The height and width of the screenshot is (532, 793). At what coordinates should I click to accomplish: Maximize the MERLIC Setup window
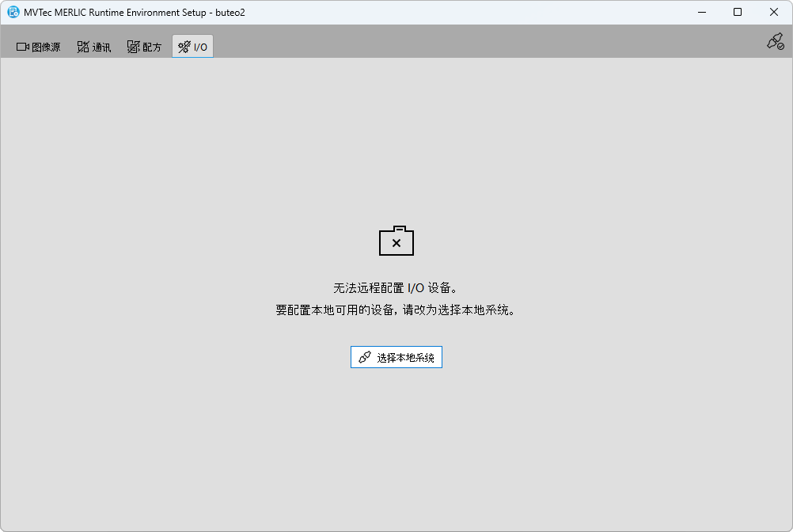[x=738, y=12]
